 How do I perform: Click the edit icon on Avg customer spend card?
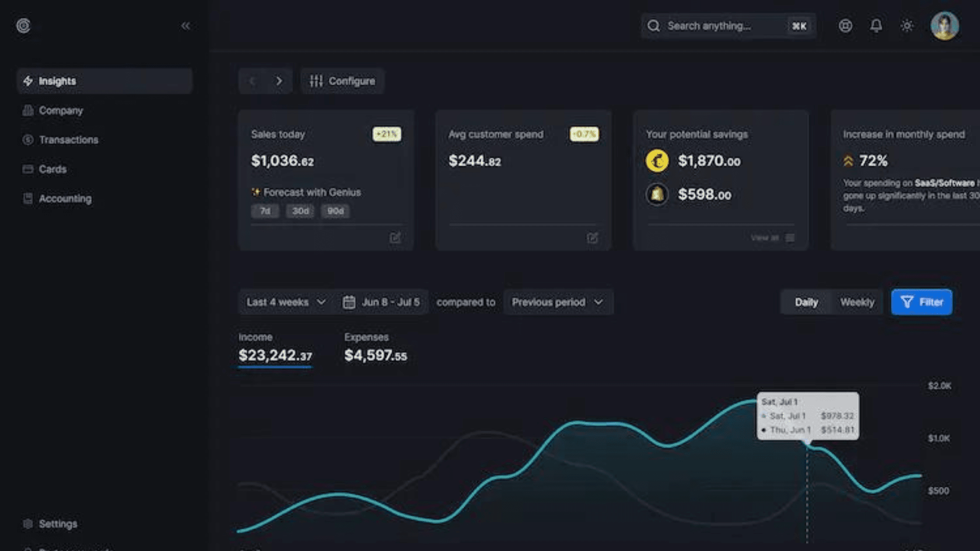coord(592,237)
